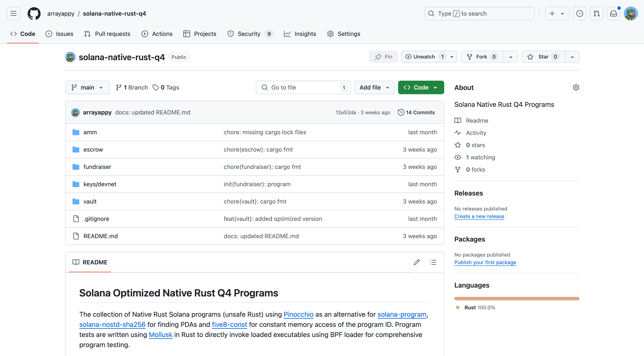Open the solana-nostd-sha256 link
This screenshot has width=644, height=356.
click(x=112, y=325)
